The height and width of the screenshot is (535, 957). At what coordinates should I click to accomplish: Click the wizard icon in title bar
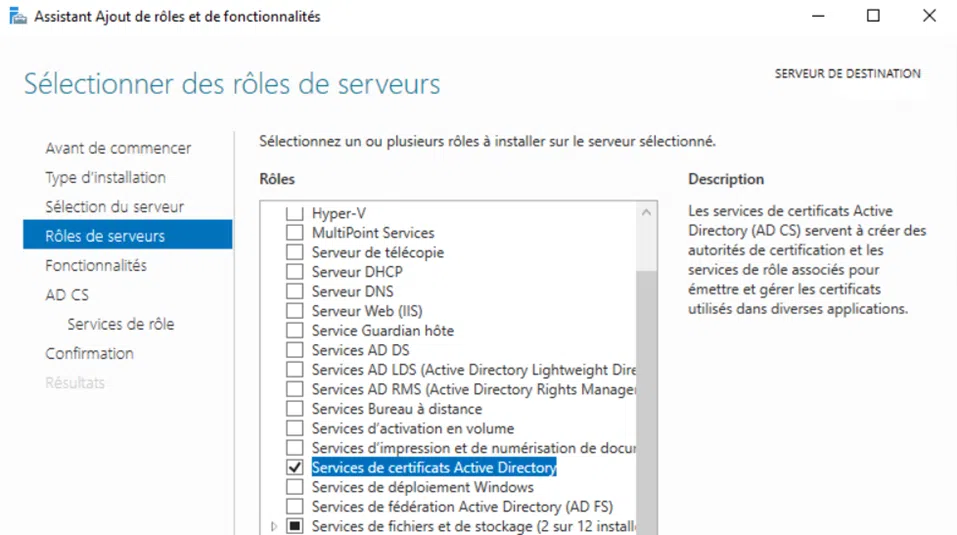pos(18,16)
